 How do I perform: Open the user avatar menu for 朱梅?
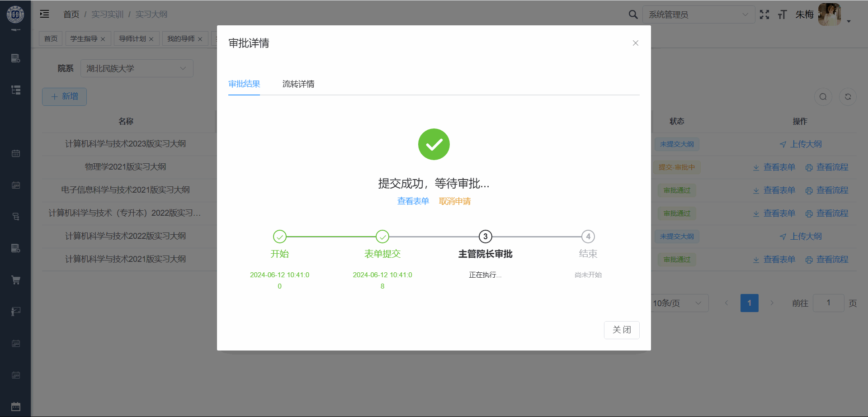(x=830, y=14)
